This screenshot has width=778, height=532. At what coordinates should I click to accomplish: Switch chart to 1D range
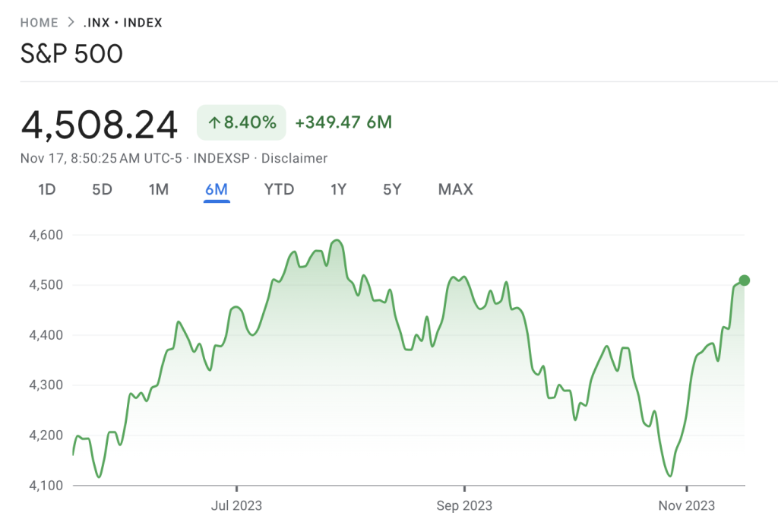pyautogui.click(x=47, y=189)
